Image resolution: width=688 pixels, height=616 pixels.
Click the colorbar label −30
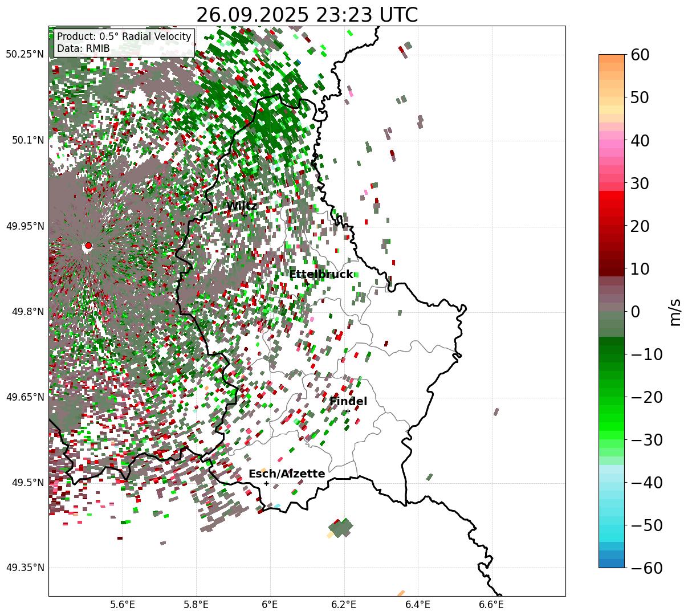click(x=646, y=439)
